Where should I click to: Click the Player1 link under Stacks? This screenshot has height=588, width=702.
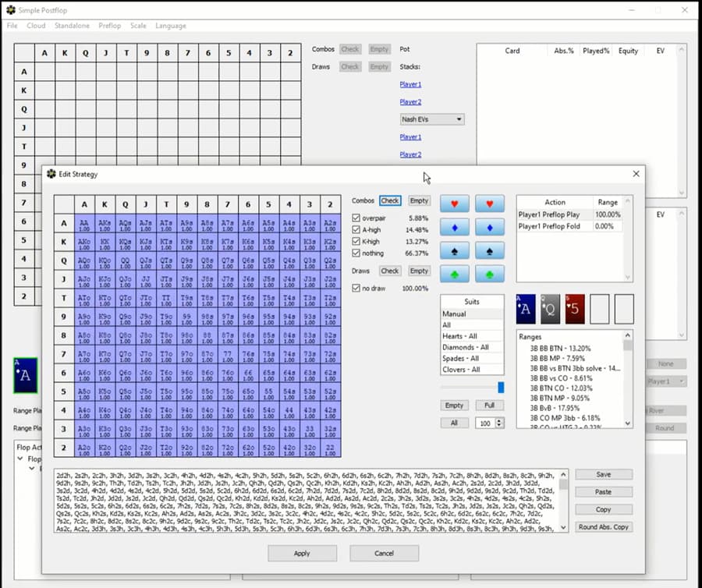coord(410,84)
